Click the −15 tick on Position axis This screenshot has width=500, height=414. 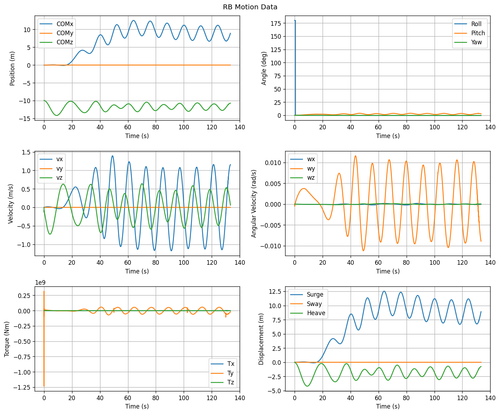point(25,119)
